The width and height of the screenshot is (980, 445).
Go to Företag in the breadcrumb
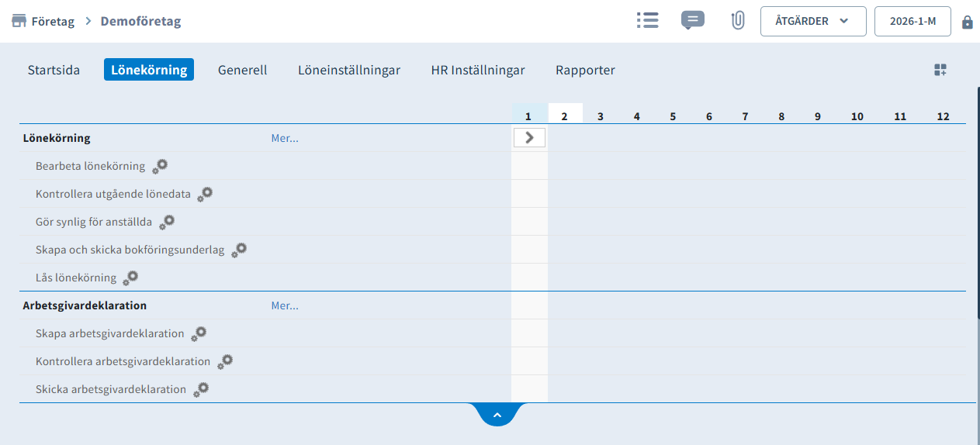(x=52, y=21)
